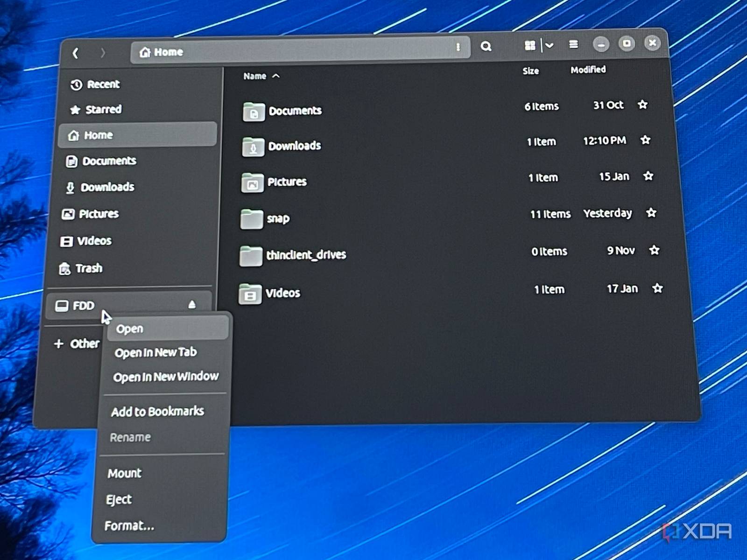
Task: Click Format... in context menu
Action: pyautogui.click(x=129, y=526)
